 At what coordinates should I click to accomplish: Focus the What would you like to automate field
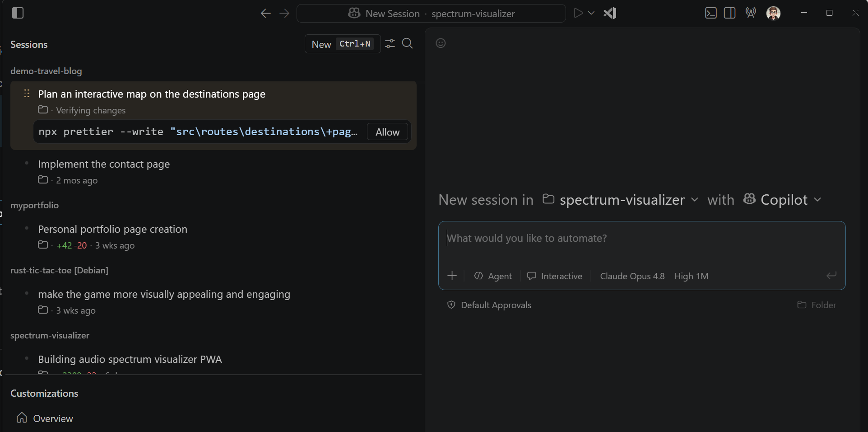(641, 238)
